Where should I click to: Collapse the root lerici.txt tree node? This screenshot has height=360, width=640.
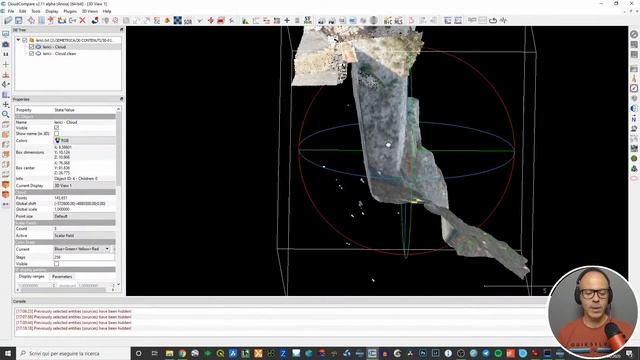(x=18, y=40)
